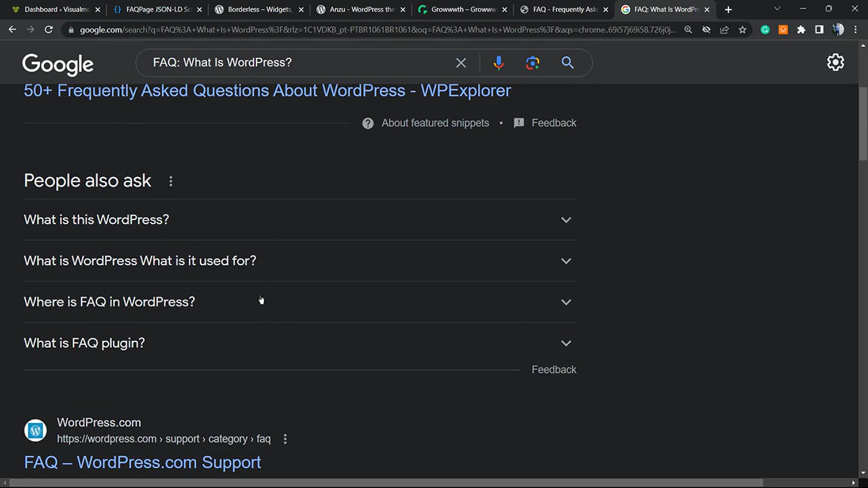Expand "What is WordPress What is it used for?"
Screen dimensions: 868x488
(x=300, y=261)
